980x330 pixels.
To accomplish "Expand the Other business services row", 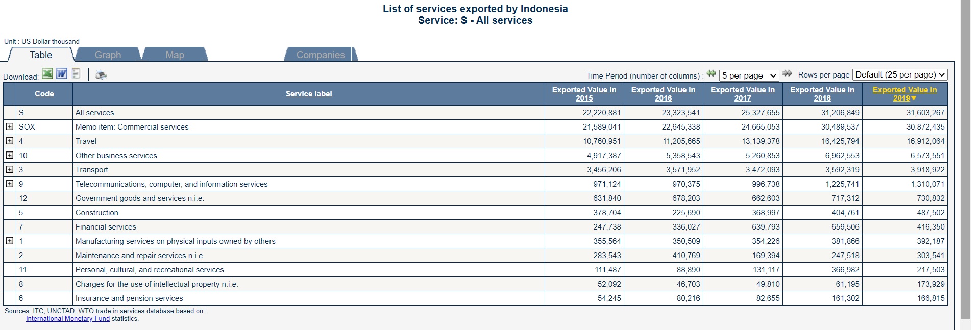I will coord(10,155).
